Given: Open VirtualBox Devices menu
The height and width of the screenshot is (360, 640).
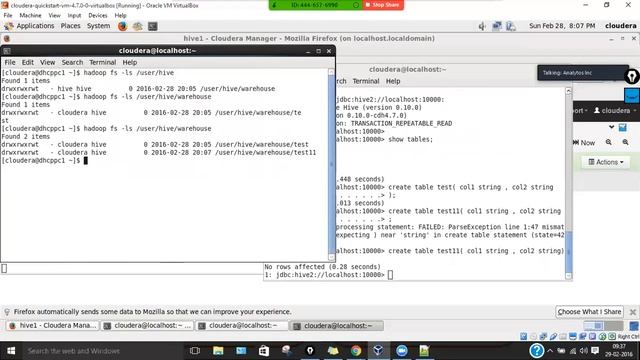Looking at the screenshot, I should [x=98, y=16].
